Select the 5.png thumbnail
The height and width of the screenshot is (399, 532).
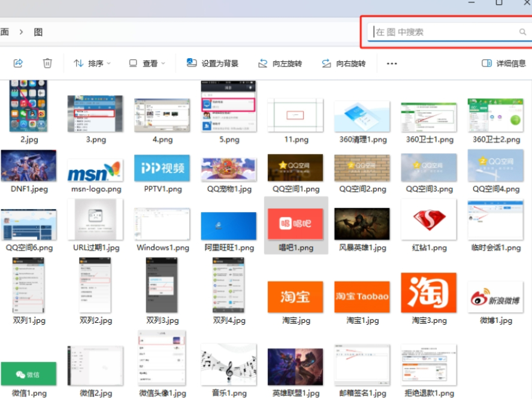pyautogui.click(x=229, y=106)
